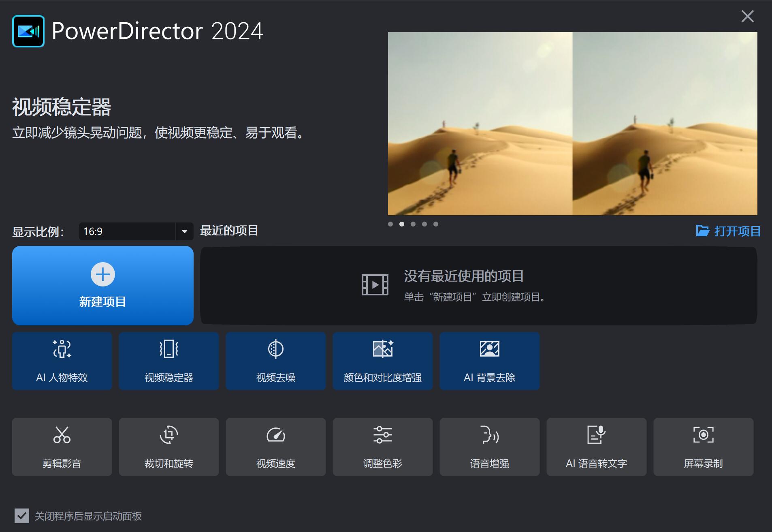Jump to the first carousel dot
772x532 pixels.
(x=390, y=224)
